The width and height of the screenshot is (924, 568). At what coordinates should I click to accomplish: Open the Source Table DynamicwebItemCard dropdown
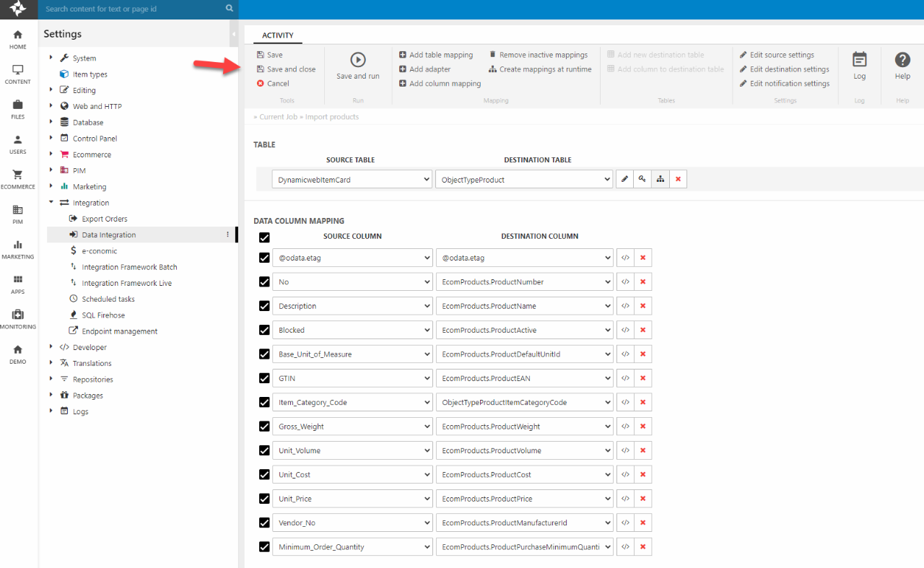tap(352, 180)
